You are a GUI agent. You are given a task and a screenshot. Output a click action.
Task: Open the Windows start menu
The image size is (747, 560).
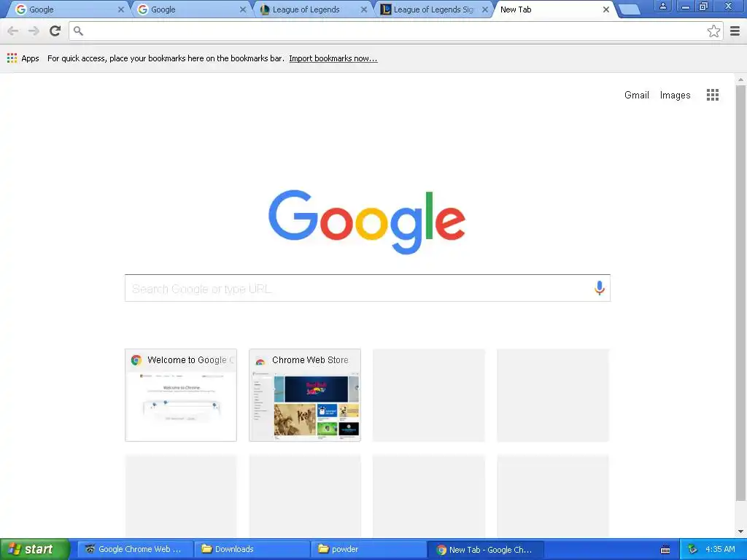35,550
